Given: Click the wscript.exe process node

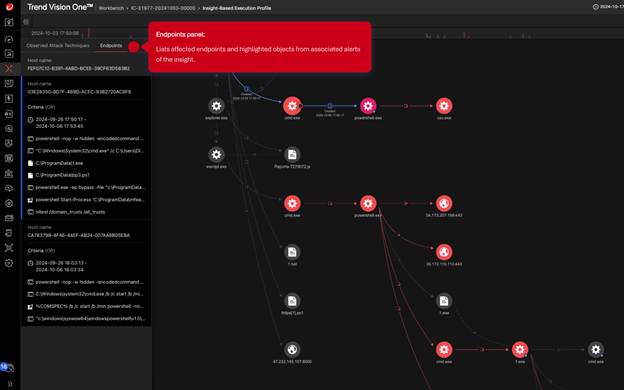Looking at the screenshot, I should point(216,155).
